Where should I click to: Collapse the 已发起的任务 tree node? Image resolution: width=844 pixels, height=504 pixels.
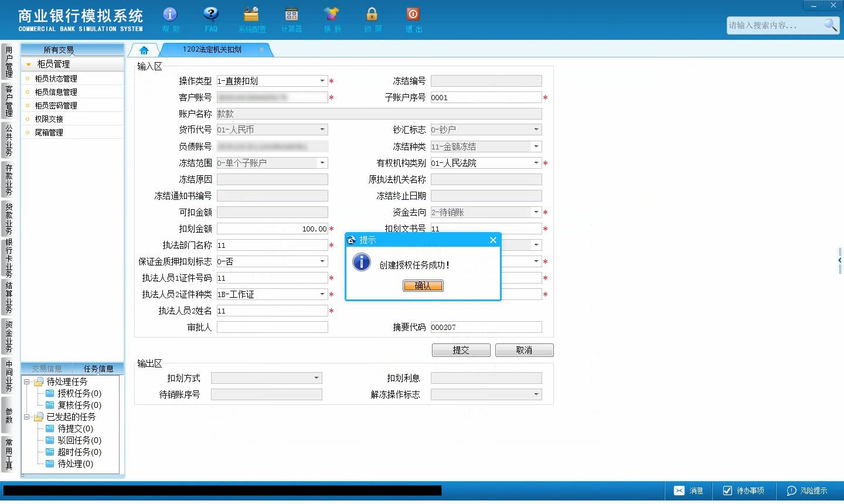click(26, 417)
